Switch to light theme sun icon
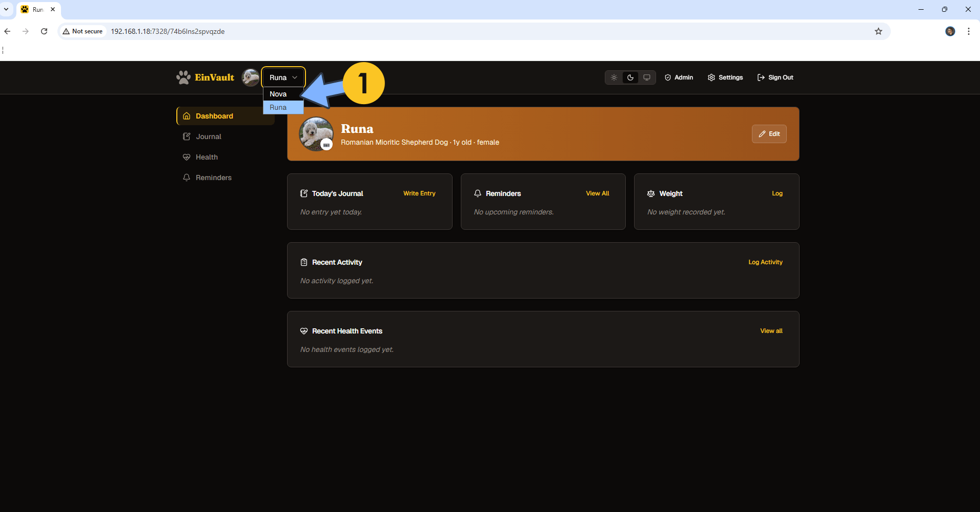This screenshot has height=512, width=980. pos(614,77)
